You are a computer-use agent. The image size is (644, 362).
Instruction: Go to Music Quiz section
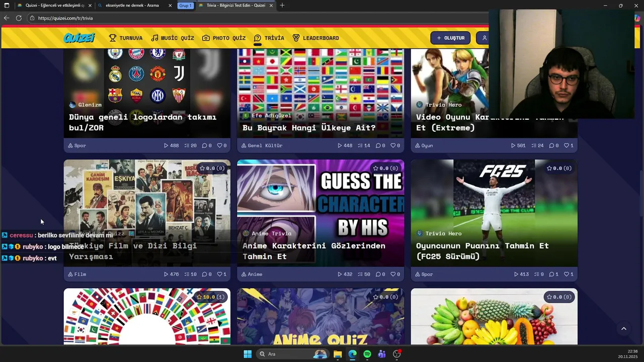point(173,38)
